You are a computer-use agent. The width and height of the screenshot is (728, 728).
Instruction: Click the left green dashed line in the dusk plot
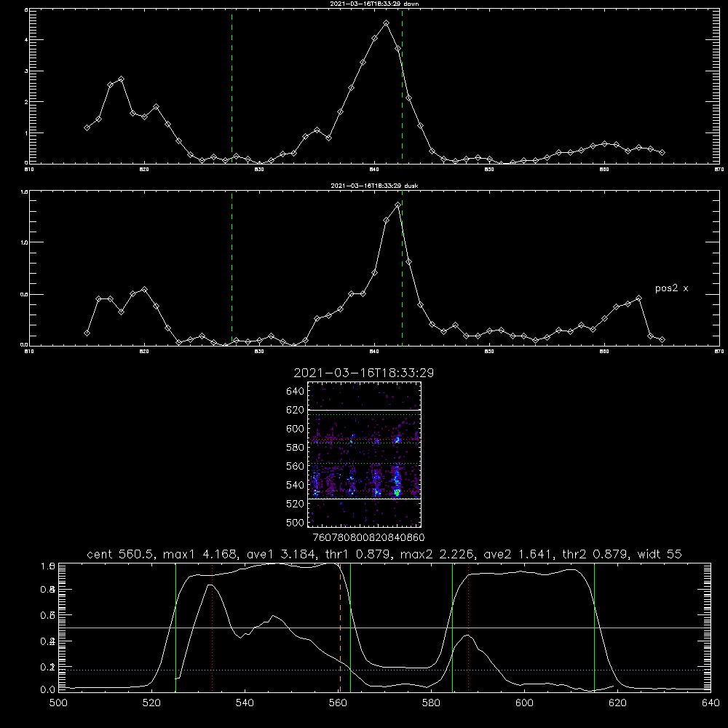[232, 268]
